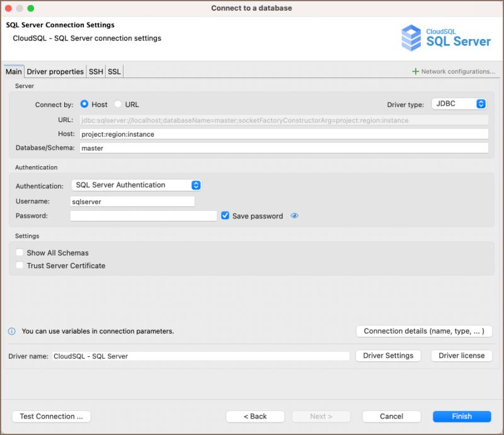Open Connection details for name and type
This screenshot has width=504, height=435.
pos(424,330)
